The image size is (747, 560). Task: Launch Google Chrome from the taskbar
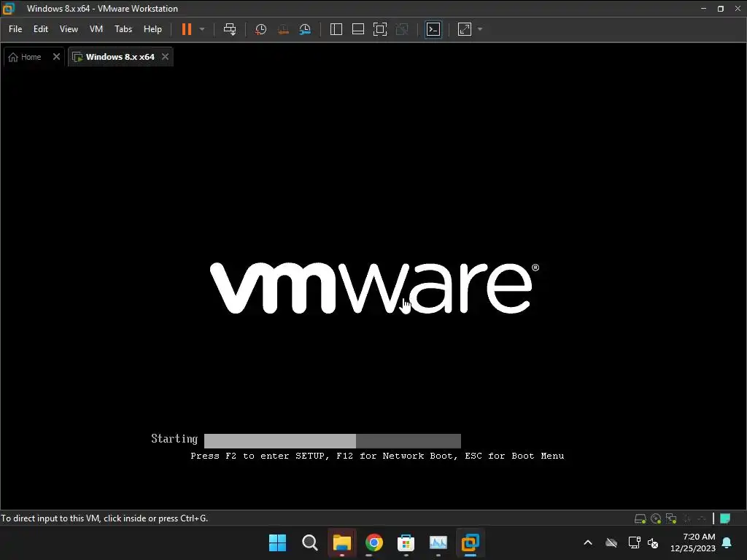[374, 542]
